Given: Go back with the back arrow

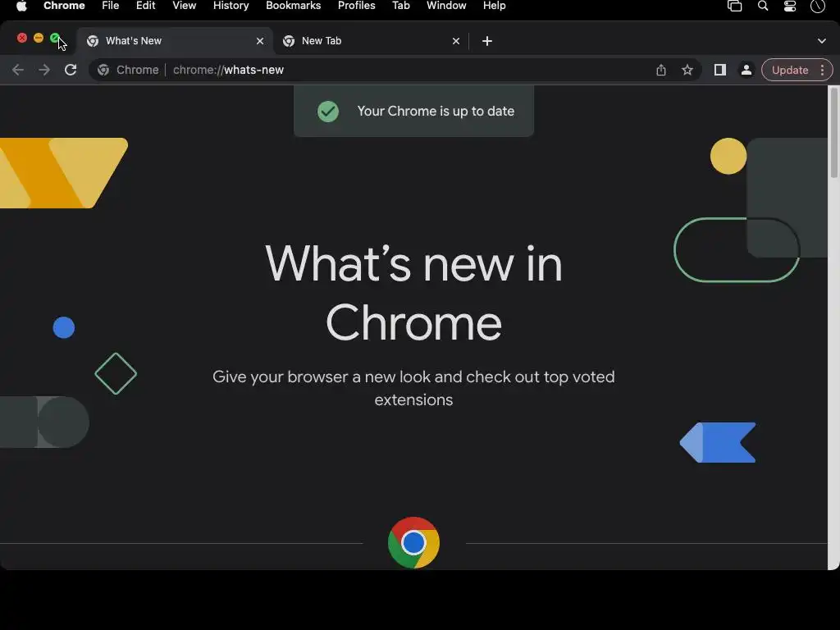Looking at the screenshot, I should click(18, 70).
